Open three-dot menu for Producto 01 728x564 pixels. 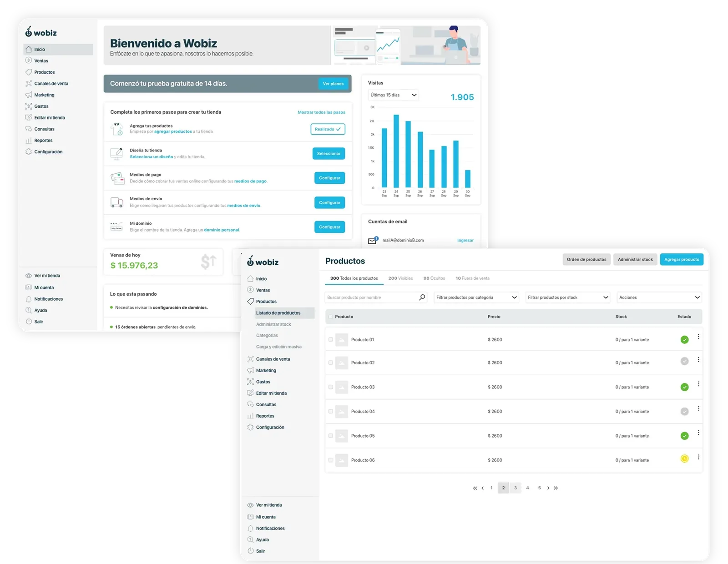(x=698, y=337)
